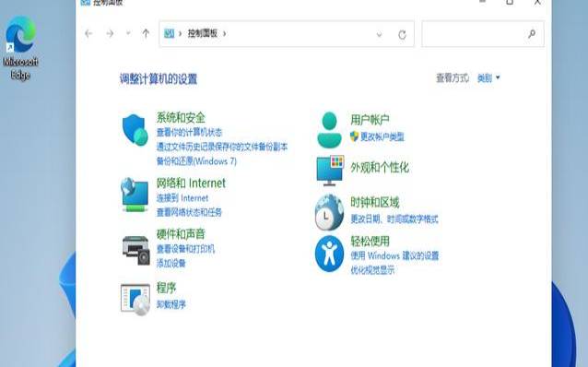This screenshot has height=367, width=588.
Task: Click the 查看方式 label
Action: 453,78
